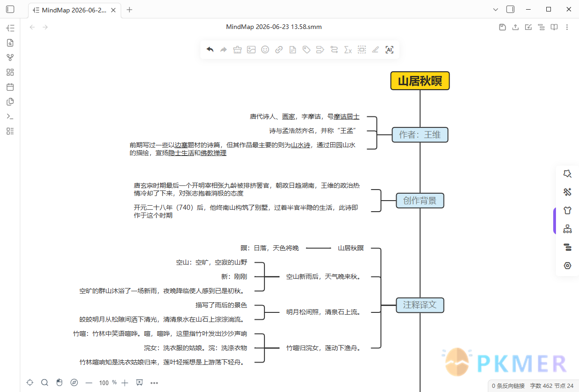Open the theme shirt icon in the right panel

(567, 210)
